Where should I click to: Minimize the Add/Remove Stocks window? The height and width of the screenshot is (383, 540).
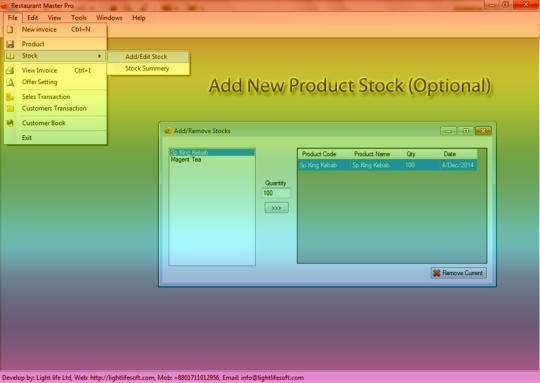pyautogui.click(x=448, y=131)
